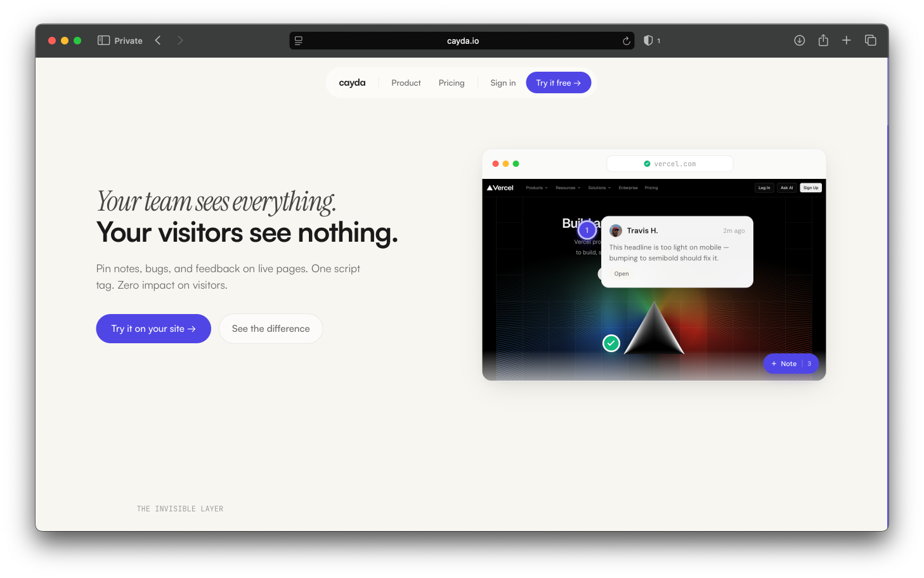Open the Product nav item

point(406,83)
